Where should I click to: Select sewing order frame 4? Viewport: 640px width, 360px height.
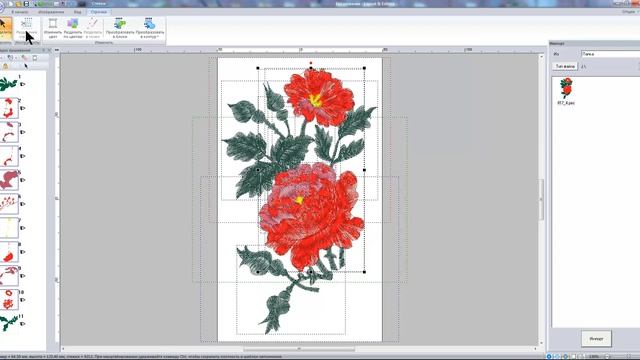pyautogui.click(x=9, y=156)
